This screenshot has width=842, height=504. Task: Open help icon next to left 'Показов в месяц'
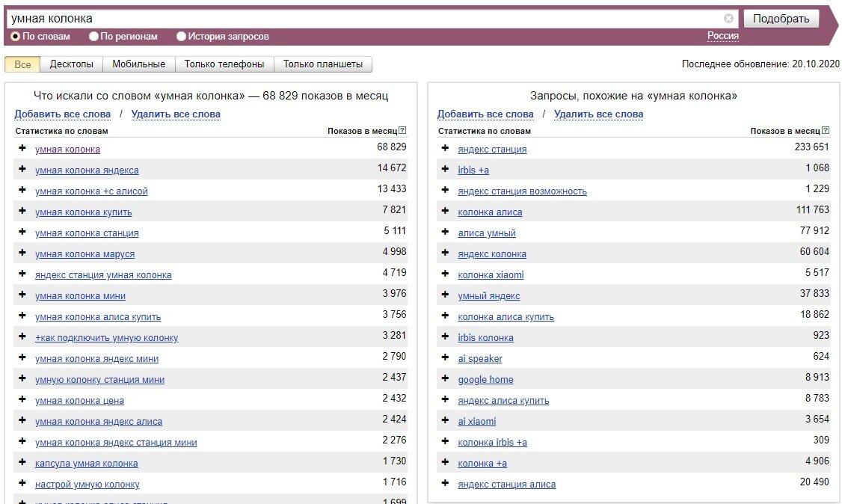click(403, 130)
